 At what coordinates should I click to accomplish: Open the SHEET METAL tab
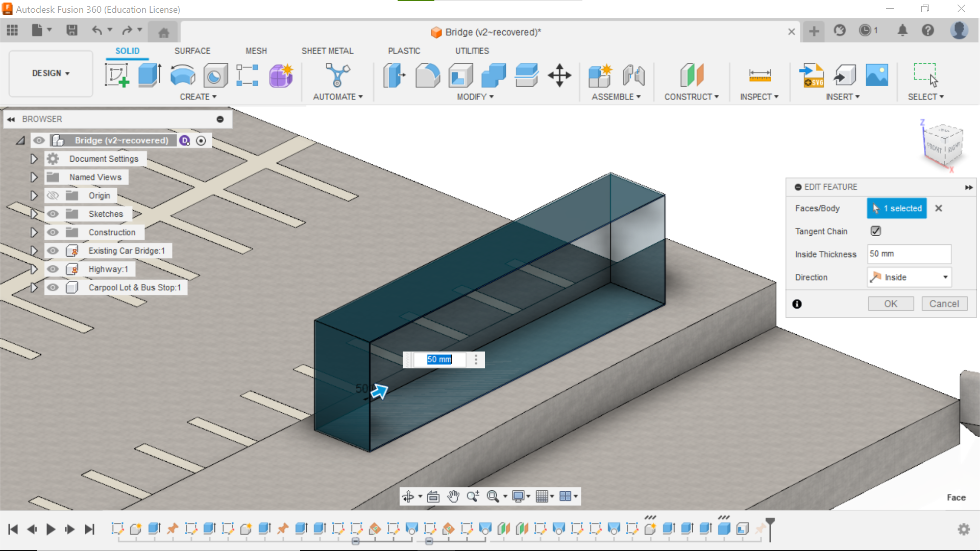coord(327,51)
